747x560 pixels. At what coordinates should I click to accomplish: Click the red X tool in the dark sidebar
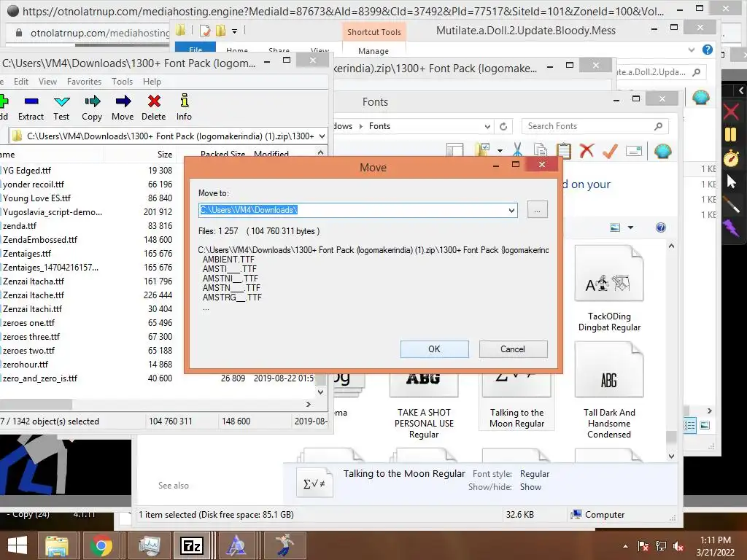pos(731,112)
